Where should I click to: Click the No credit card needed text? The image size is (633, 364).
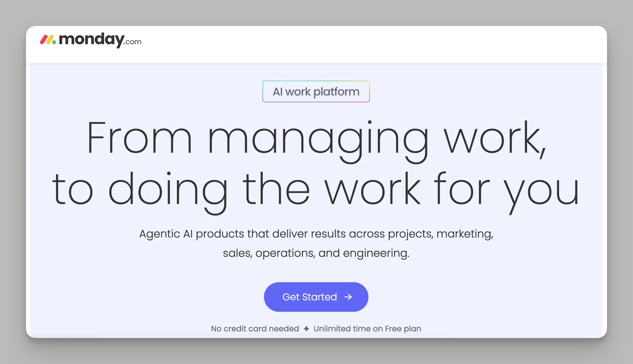[x=255, y=329]
